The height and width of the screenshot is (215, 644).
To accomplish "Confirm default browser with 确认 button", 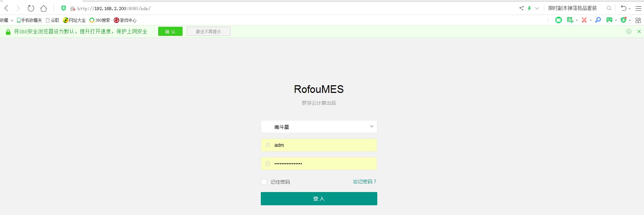I will pos(170,32).
